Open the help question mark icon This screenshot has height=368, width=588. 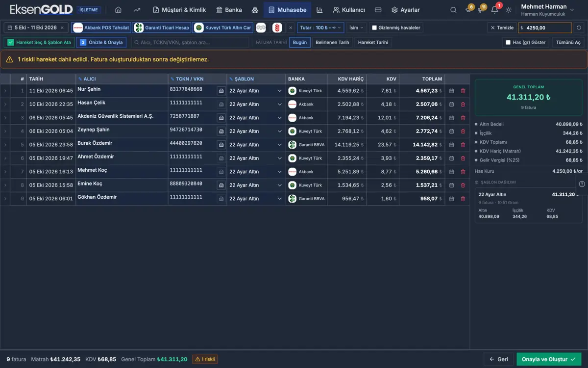582,184
